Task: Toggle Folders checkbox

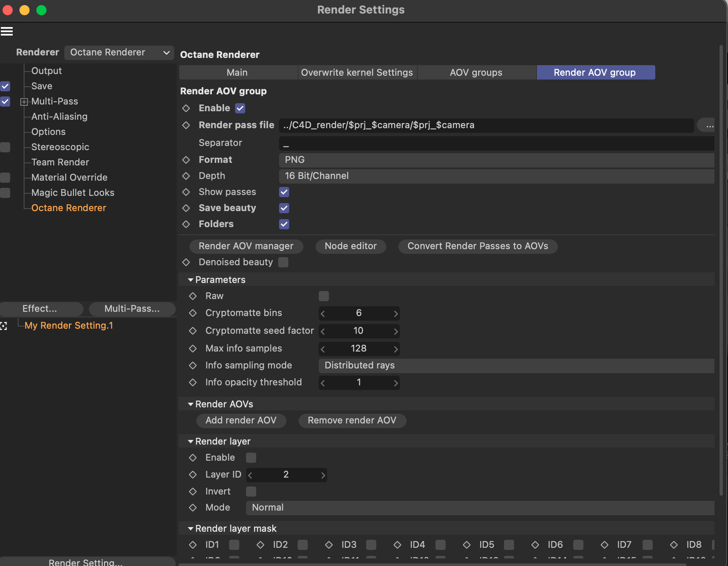Action: tap(284, 224)
